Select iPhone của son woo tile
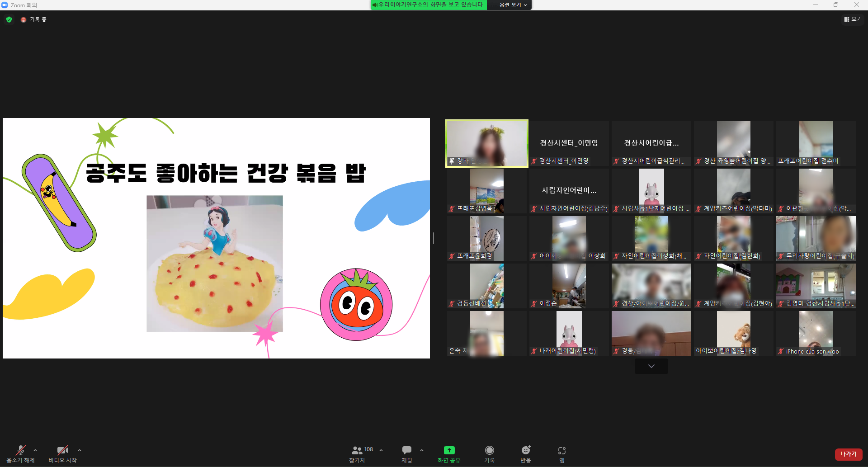Image resolution: width=868 pixels, height=467 pixels. (x=816, y=333)
